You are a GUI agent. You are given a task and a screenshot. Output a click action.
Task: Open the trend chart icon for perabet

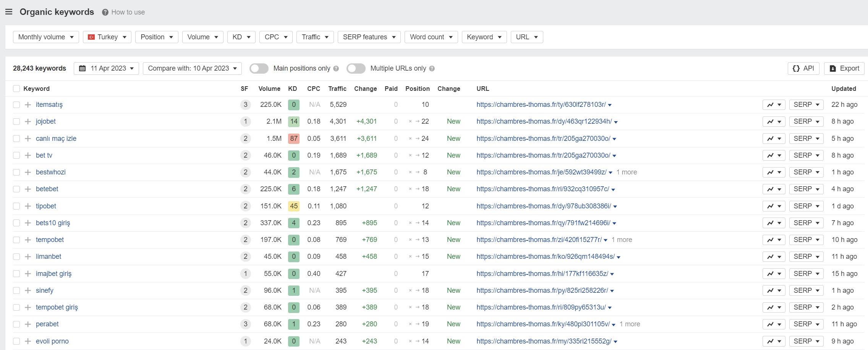pos(774,324)
